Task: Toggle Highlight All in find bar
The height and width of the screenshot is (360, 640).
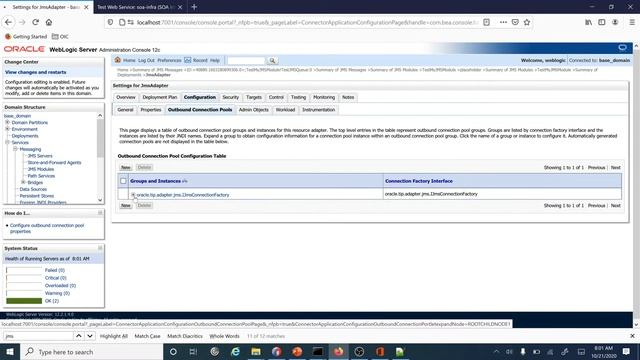Action: point(113,336)
